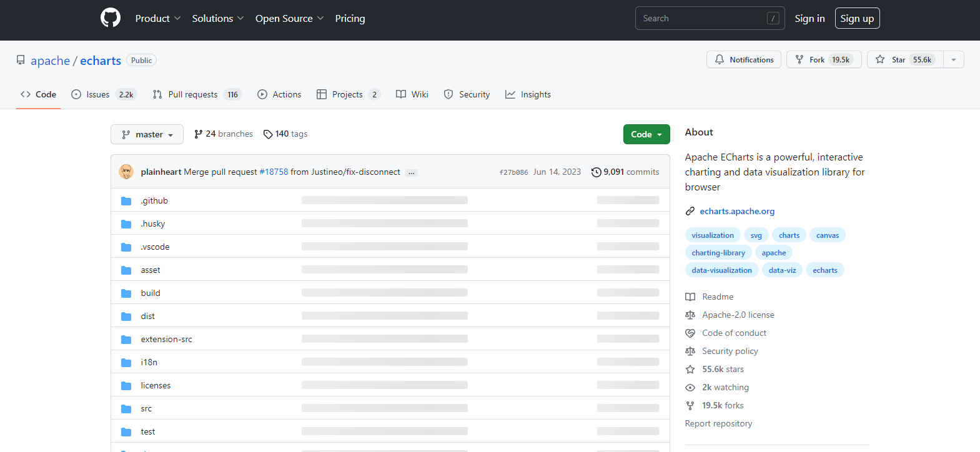Open the plainheart avatar thumbnail
The width and height of the screenshot is (980, 452).
[x=126, y=172]
